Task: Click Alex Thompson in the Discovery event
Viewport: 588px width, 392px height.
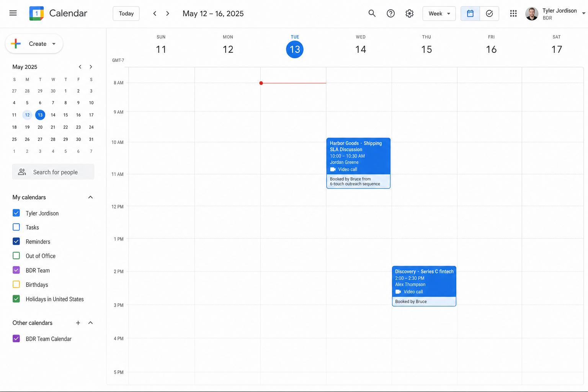Action: tap(410, 284)
